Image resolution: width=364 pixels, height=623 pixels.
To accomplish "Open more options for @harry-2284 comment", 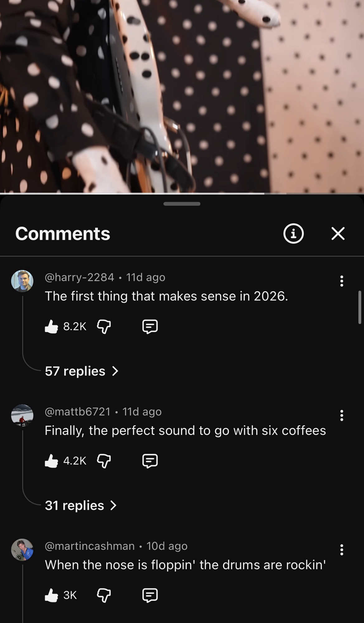I will point(342,281).
